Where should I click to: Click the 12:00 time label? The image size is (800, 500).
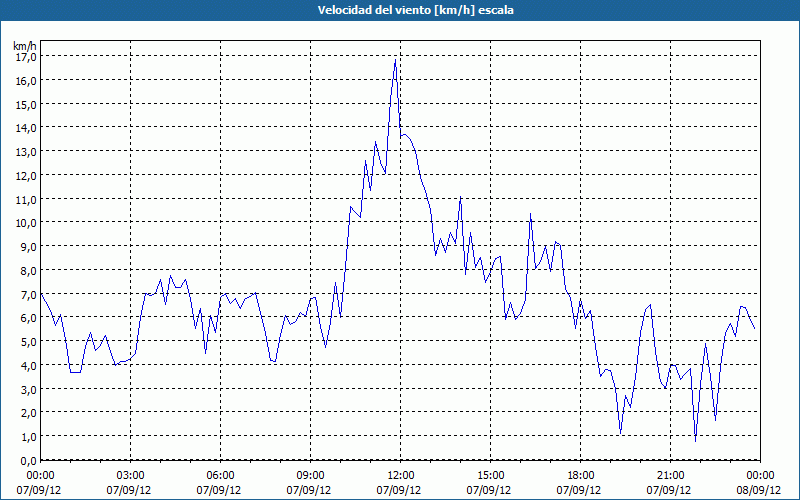pyautogui.click(x=401, y=476)
